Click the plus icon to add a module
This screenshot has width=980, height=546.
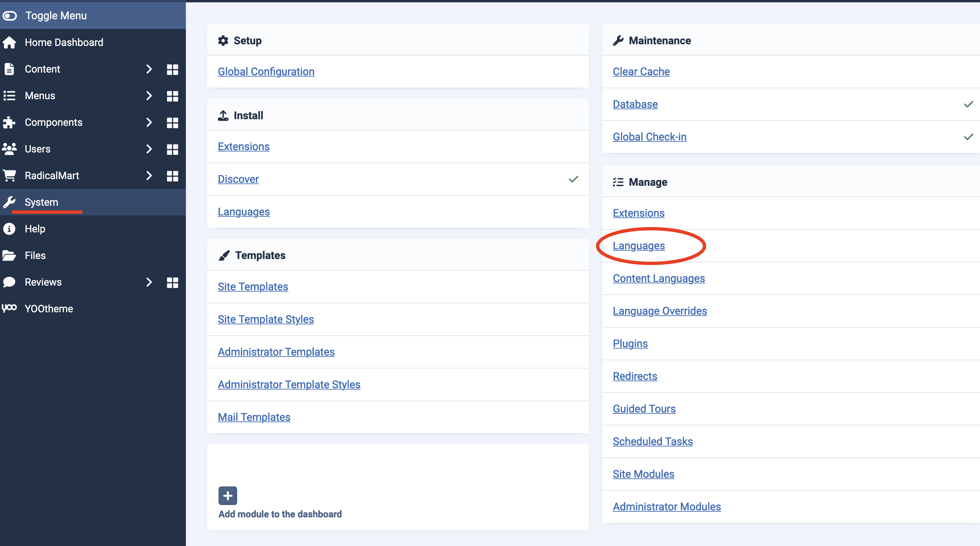228,495
